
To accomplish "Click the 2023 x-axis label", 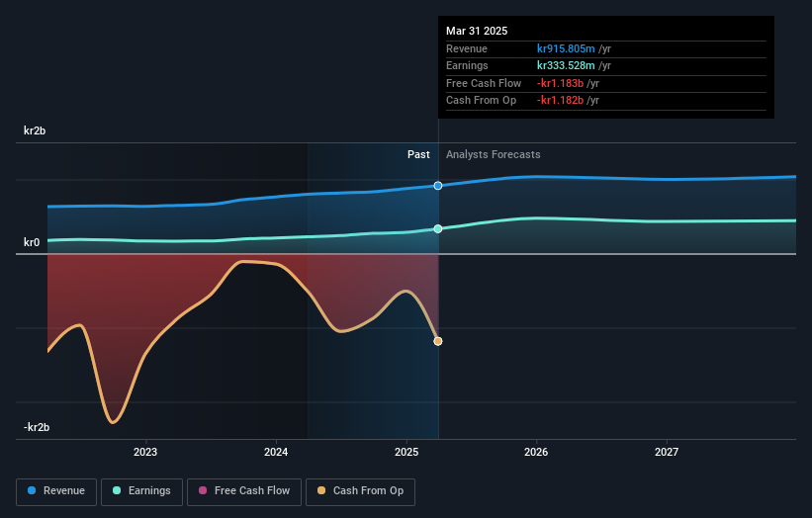I will pos(145,453).
